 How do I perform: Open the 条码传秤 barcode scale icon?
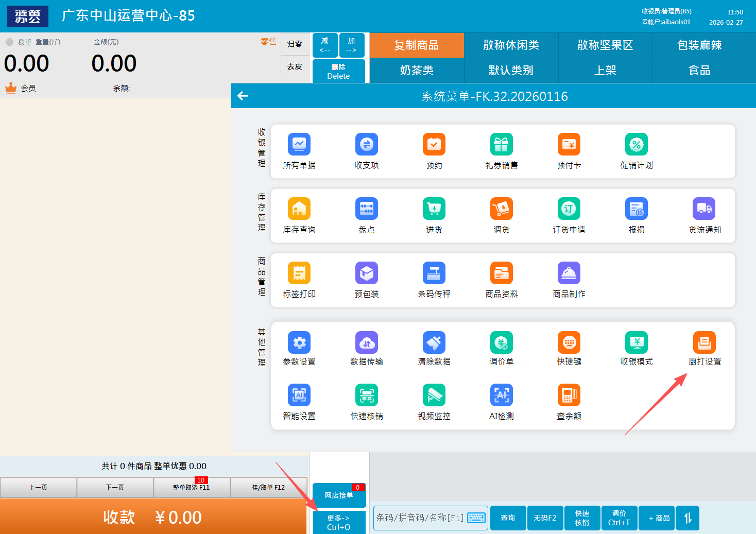tap(434, 273)
